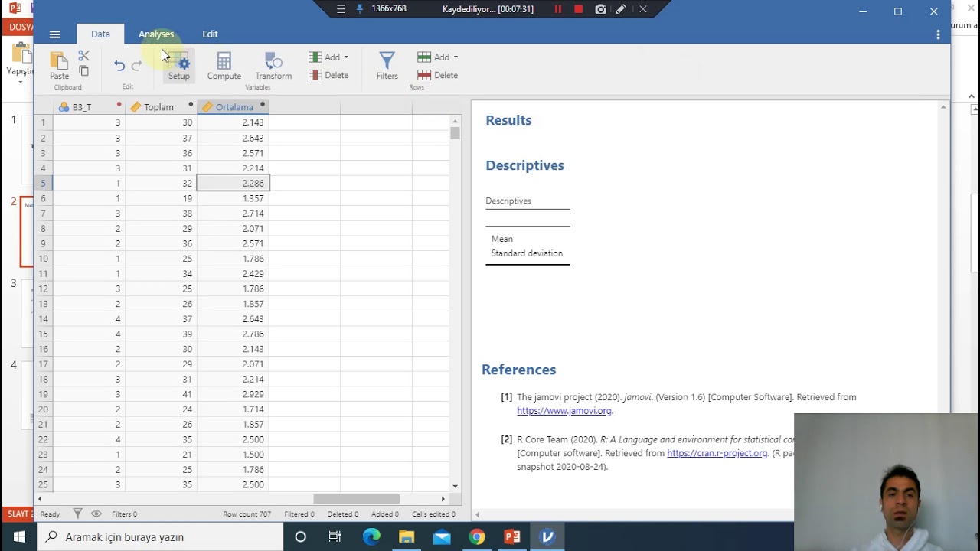
Task: Click the Copy icon in Clipboard group
Action: (x=83, y=71)
